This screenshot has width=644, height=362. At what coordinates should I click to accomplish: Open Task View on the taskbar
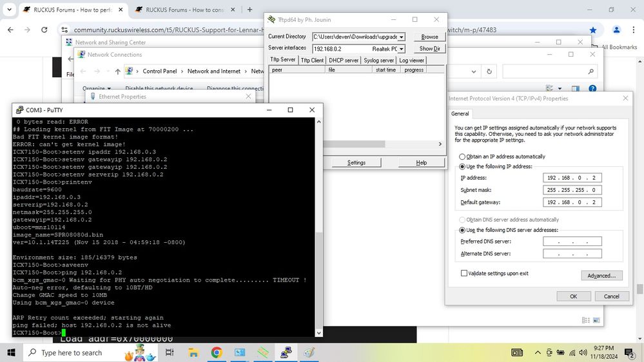tap(170, 352)
